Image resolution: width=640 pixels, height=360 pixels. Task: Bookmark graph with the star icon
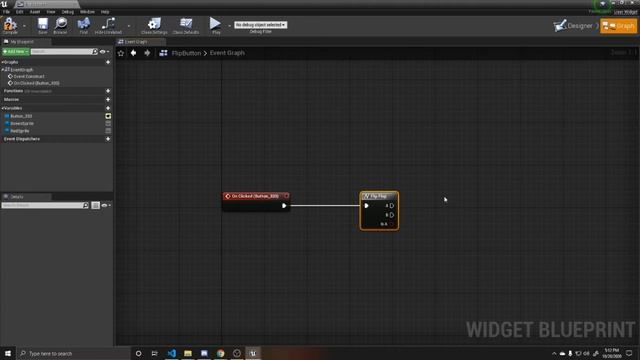[121, 53]
